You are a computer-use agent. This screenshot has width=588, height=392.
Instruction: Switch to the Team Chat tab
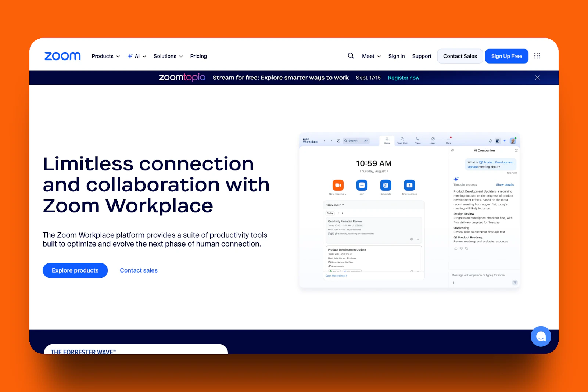[402, 140]
